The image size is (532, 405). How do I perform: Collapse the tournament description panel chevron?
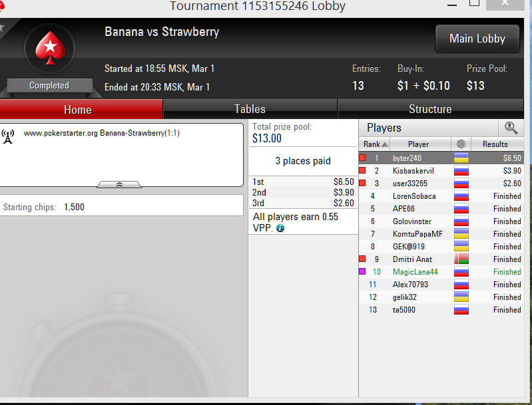click(x=119, y=184)
